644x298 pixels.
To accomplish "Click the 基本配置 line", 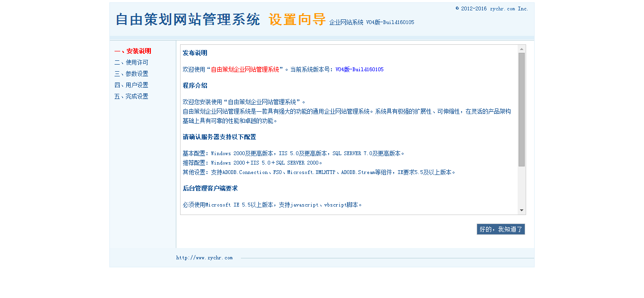I will [294, 153].
